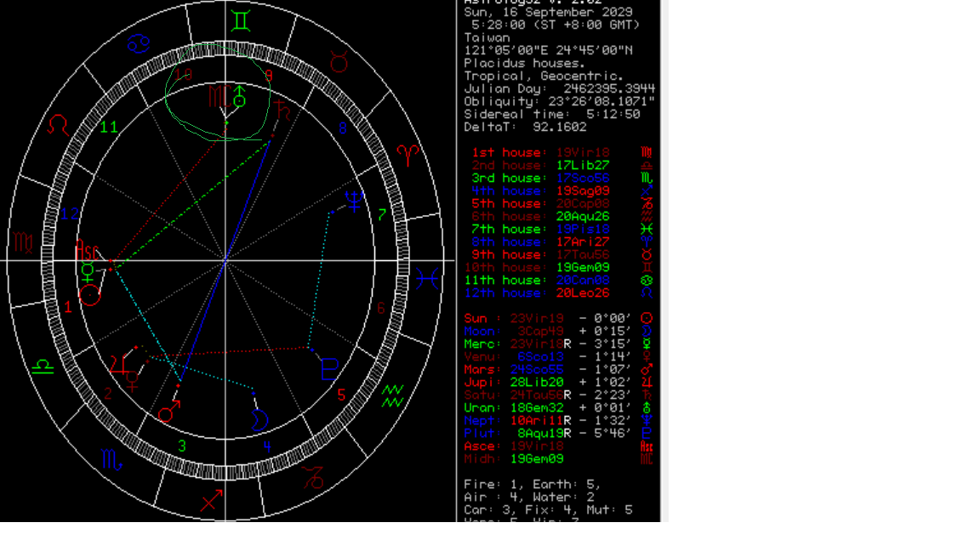This screenshot has height=551, width=980.
Task: Click the Venus glyph inside the wheel
Action: [133, 381]
